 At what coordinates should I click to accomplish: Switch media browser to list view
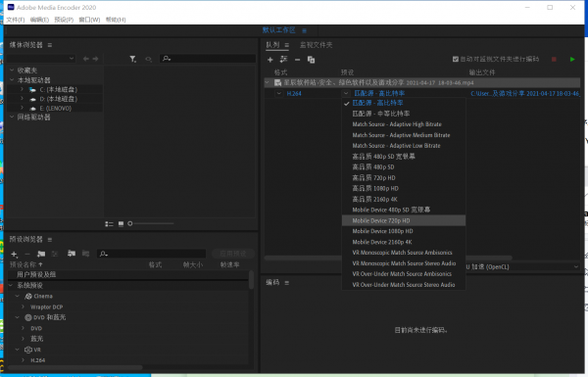[x=109, y=223]
